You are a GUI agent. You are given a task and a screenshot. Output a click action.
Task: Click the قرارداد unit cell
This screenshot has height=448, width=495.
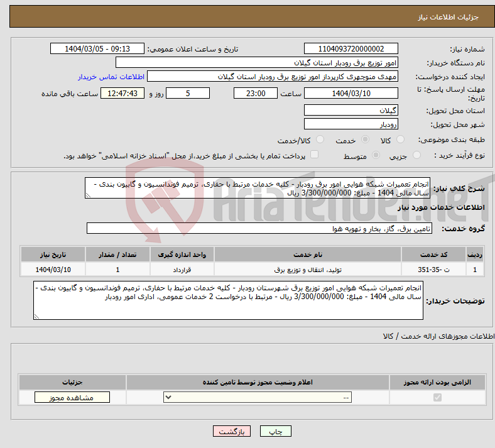(x=182, y=270)
